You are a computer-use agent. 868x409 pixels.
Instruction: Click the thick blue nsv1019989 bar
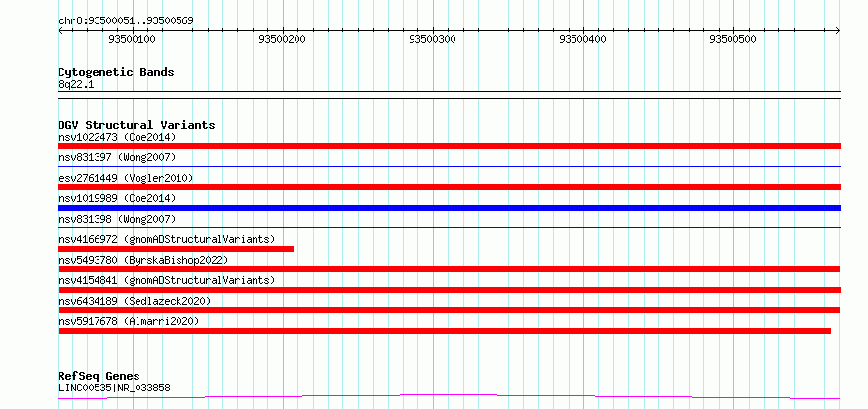coord(449,208)
